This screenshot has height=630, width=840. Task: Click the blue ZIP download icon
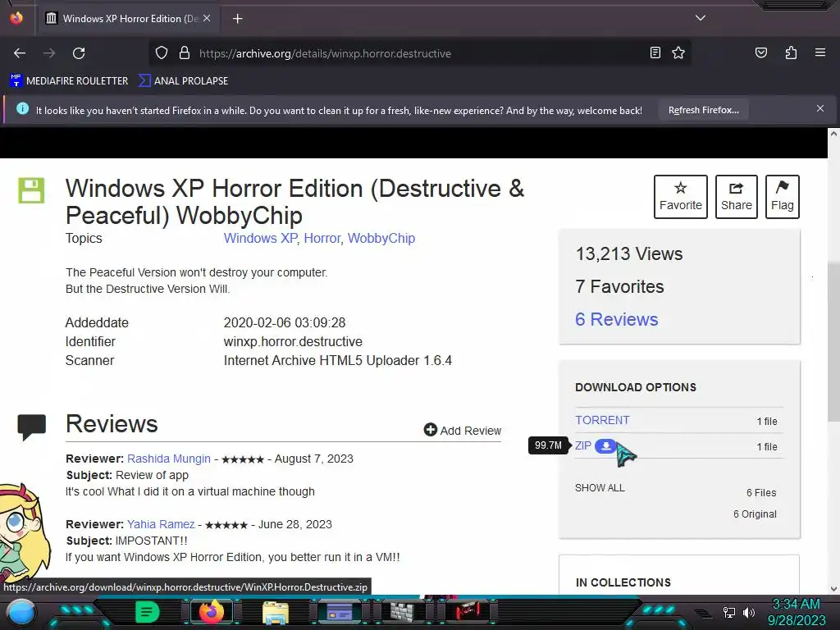tap(605, 445)
